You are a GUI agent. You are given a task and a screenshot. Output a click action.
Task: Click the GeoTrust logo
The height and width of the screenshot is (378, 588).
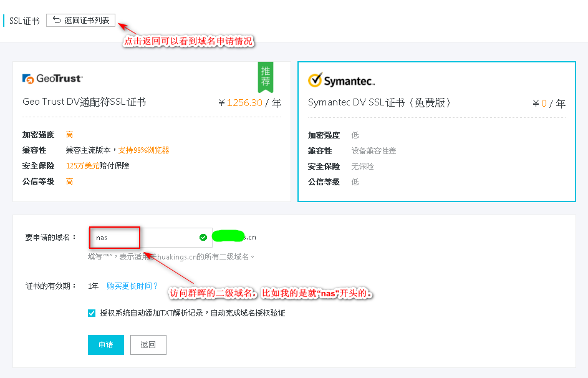coord(51,79)
